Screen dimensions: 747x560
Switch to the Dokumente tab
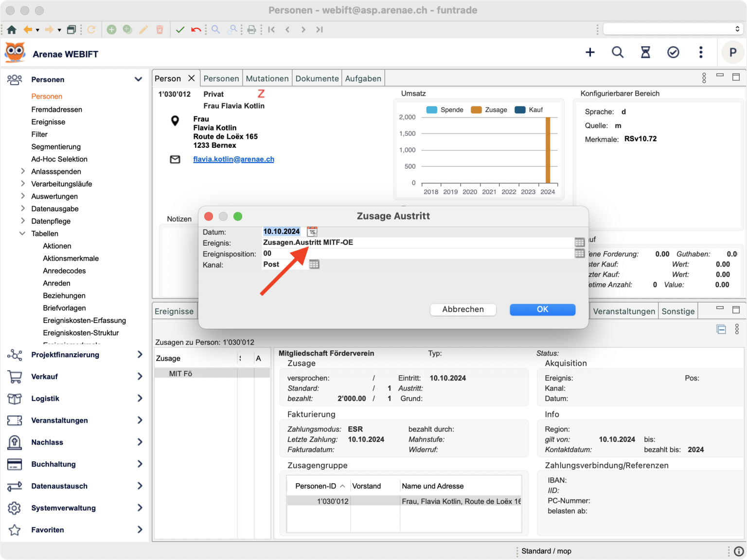(317, 78)
